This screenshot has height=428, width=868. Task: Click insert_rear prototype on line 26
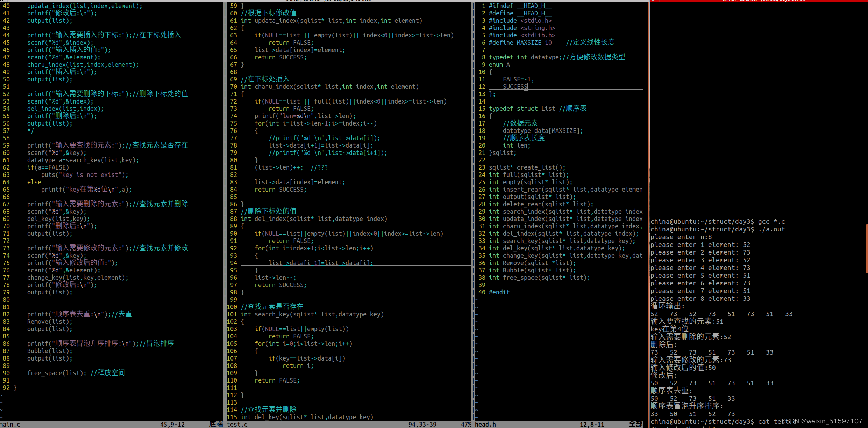[x=566, y=190]
